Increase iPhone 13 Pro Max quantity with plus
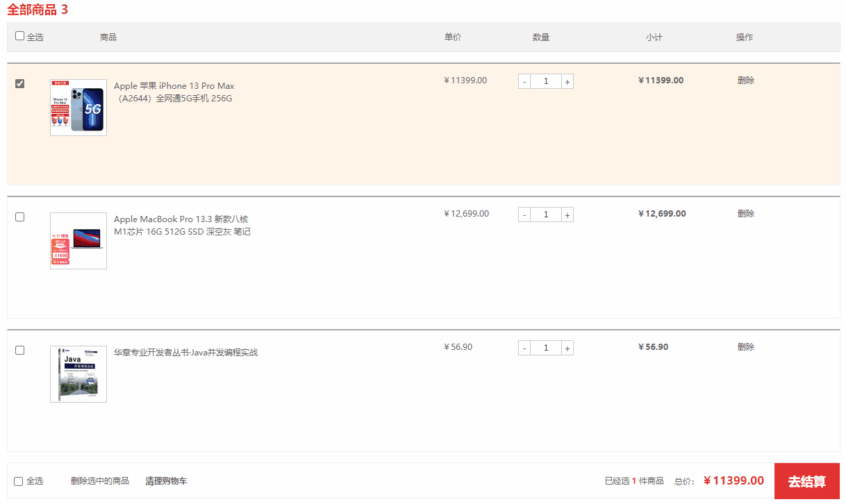This screenshot has height=504, width=846. pos(567,81)
